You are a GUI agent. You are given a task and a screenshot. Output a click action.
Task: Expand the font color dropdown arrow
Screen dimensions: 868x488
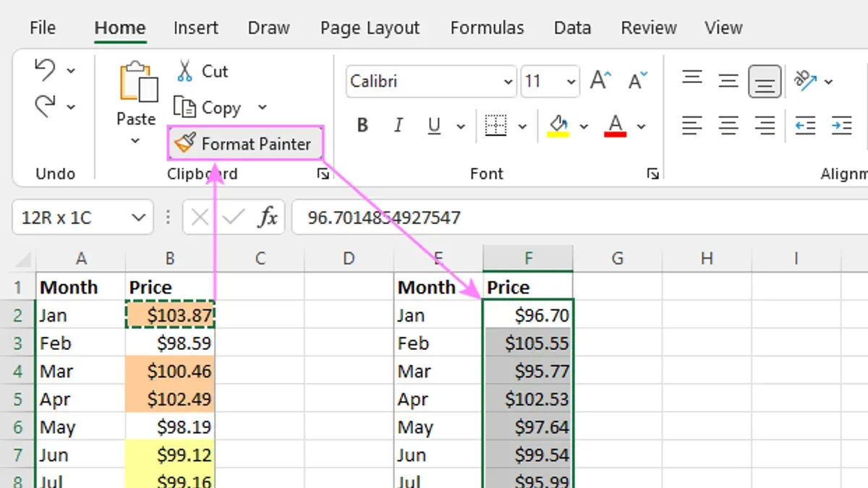coord(641,127)
